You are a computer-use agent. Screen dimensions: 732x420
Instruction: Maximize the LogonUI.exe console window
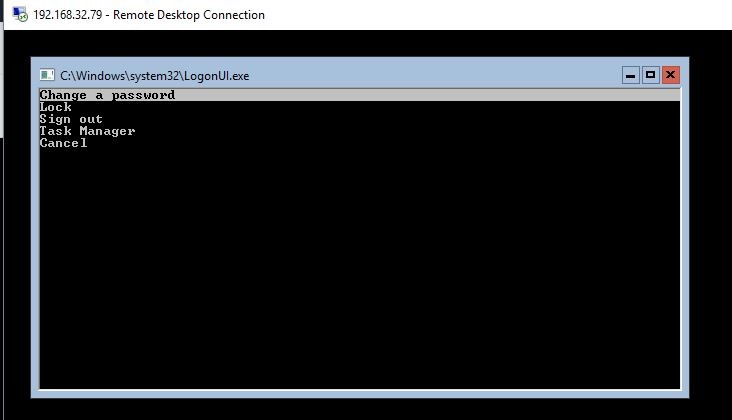(650, 75)
